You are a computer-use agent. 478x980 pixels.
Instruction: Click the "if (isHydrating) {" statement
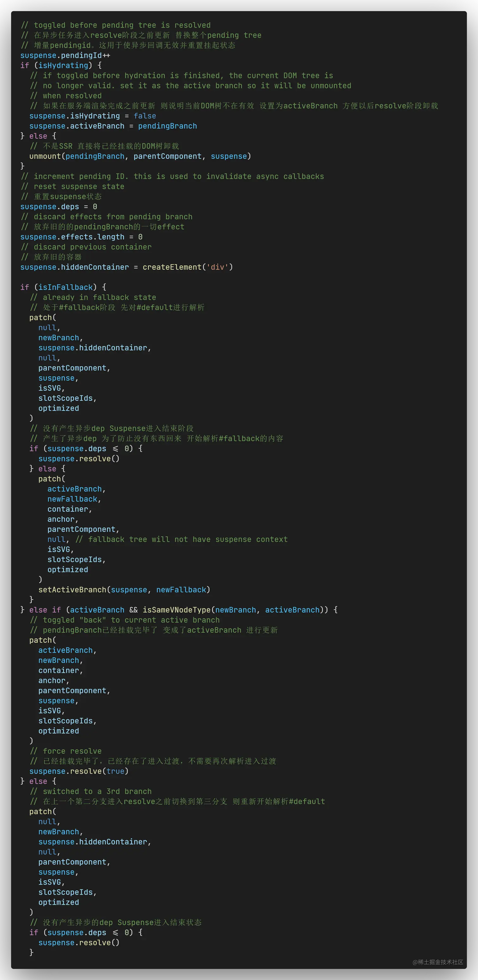coord(61,65)
